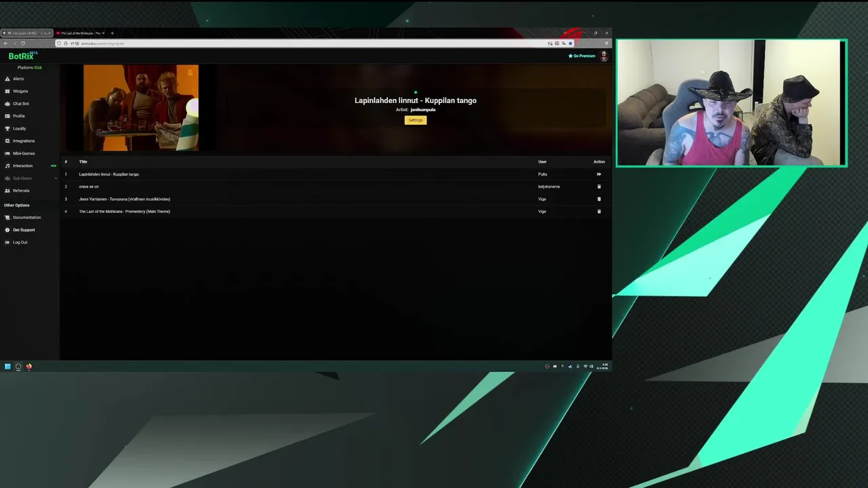
Task: Select the song title 'orava se on'
Action: coord(89,186)
